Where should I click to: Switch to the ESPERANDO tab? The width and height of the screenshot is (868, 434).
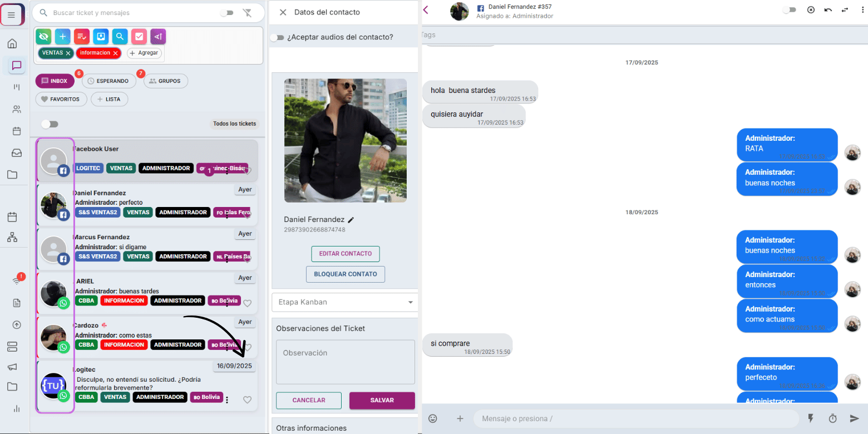[108, 81]
